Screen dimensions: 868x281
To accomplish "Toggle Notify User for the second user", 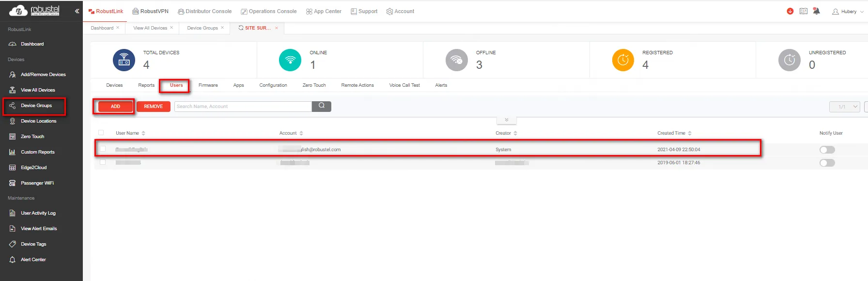I will (827, 163).
